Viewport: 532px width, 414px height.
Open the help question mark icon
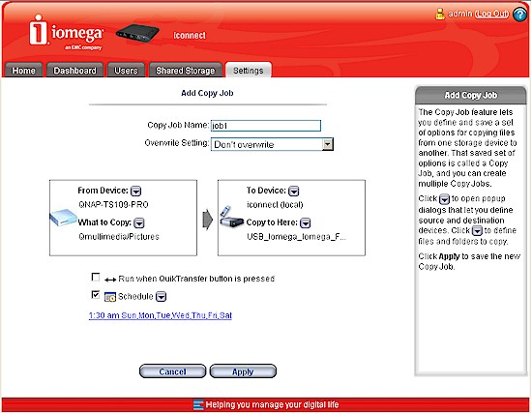click(519, 15)
